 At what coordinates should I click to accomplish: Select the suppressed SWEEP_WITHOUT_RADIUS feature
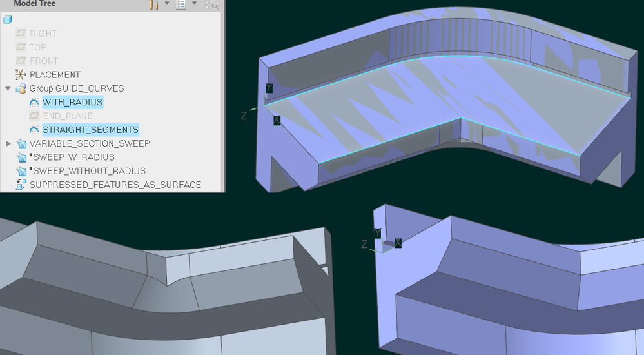pyautogui.click(x=90, y=171)
